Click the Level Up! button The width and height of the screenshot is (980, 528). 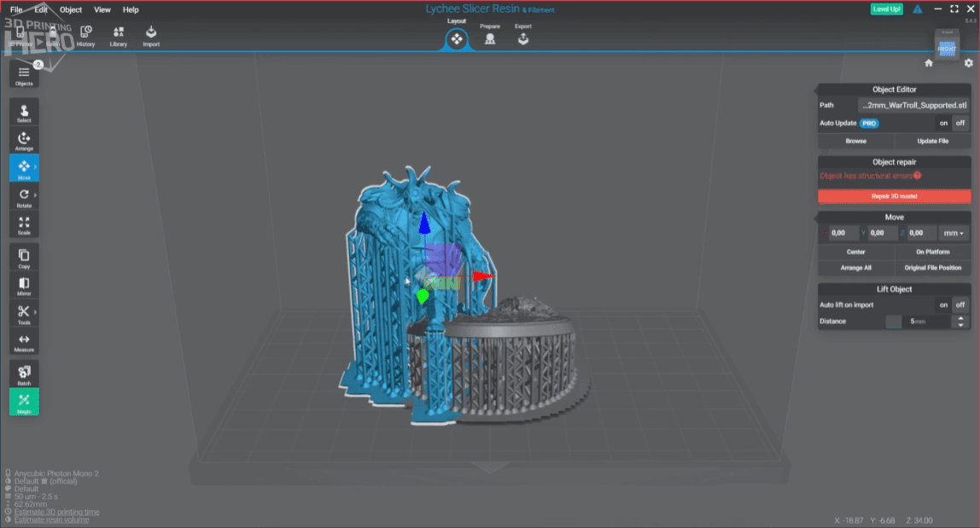pos(886,9)
